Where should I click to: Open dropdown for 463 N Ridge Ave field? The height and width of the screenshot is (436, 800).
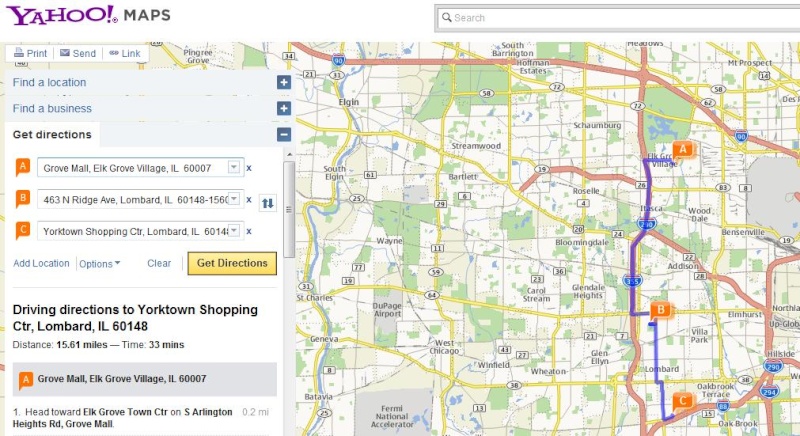click(234, 199)
